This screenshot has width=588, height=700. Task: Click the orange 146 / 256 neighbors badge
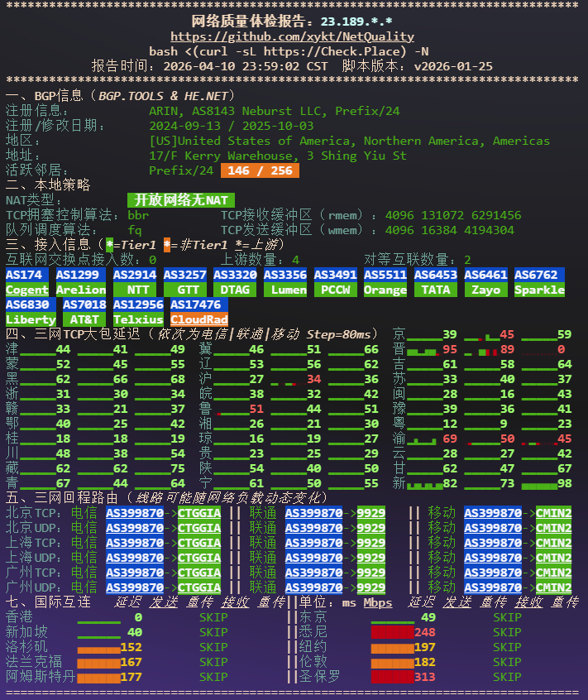[248, 170]
